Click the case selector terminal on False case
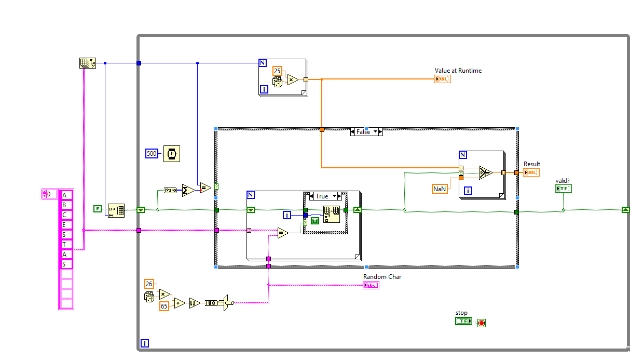 [216, 185]
